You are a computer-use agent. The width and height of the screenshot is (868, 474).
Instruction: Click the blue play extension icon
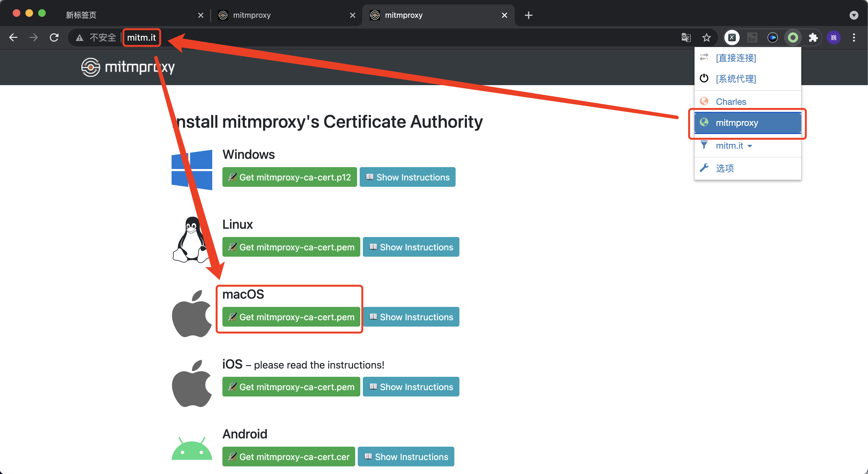click(x=773, y=37)
